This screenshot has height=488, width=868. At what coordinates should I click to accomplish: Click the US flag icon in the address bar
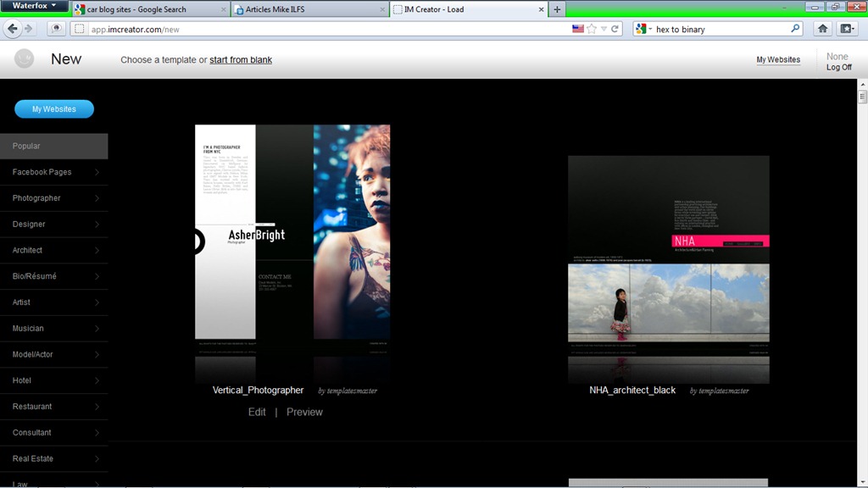pos(578,29)
